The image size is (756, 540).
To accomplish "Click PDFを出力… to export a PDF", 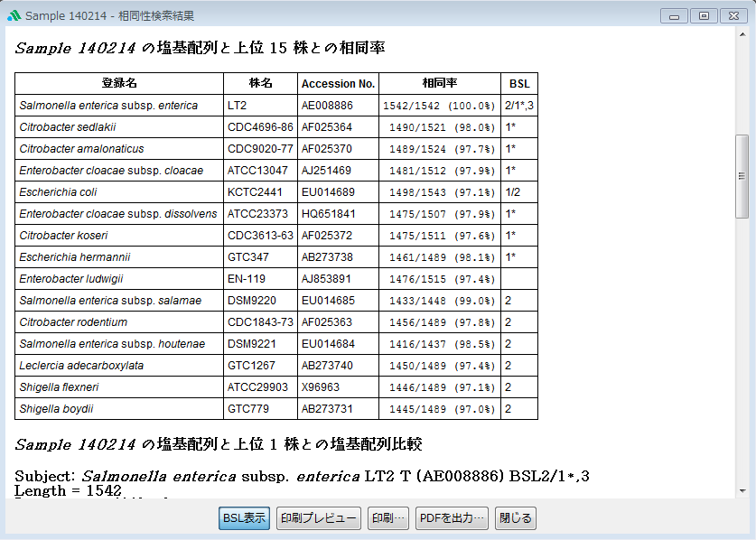I will click(452, 518).
